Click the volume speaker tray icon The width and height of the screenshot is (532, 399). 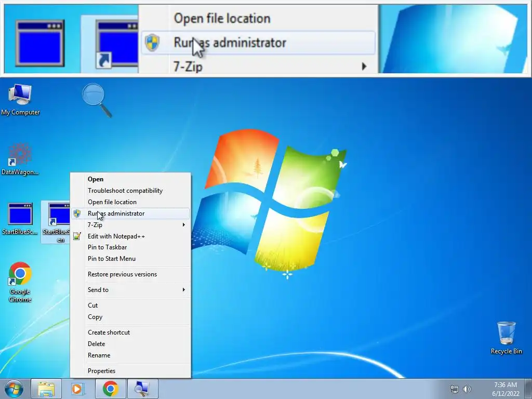467,389
